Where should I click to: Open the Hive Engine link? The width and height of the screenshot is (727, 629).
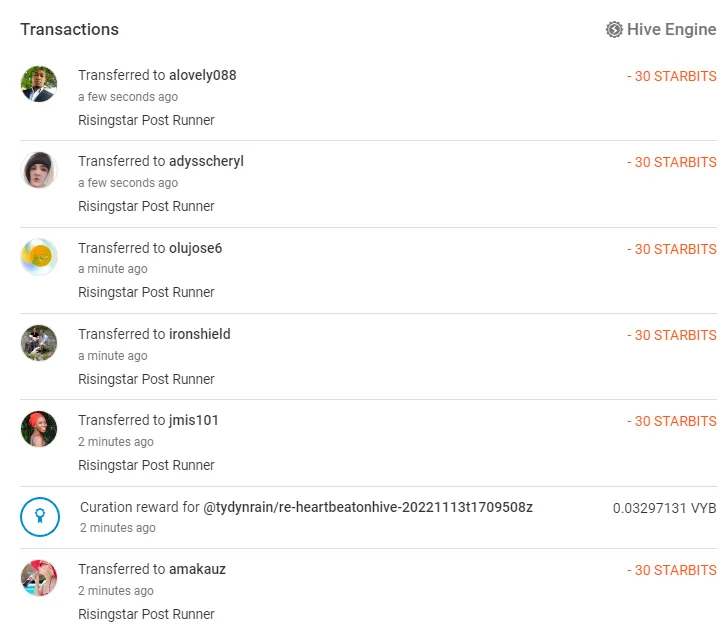(x=661, y=30)
